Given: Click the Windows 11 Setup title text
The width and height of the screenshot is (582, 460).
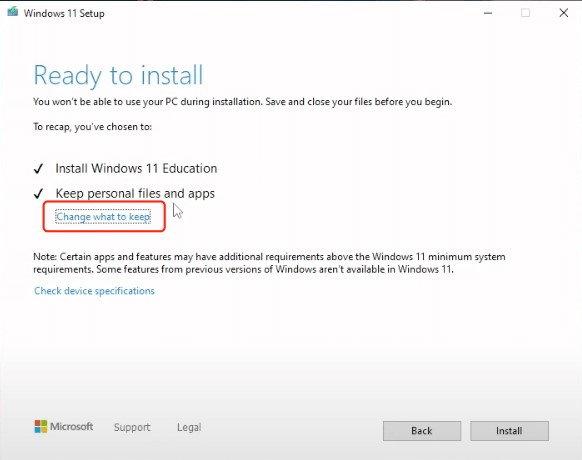Looking at the screenshot, I should point(64,13).
